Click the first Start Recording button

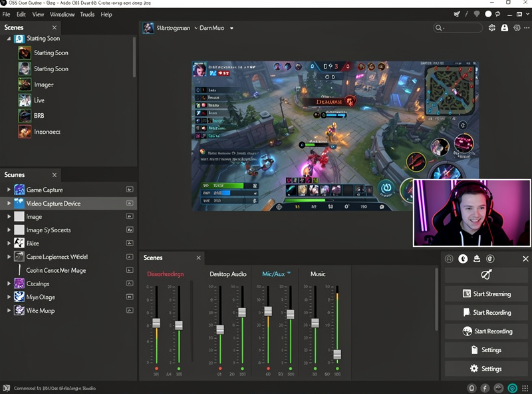click(x=486, y=313)
